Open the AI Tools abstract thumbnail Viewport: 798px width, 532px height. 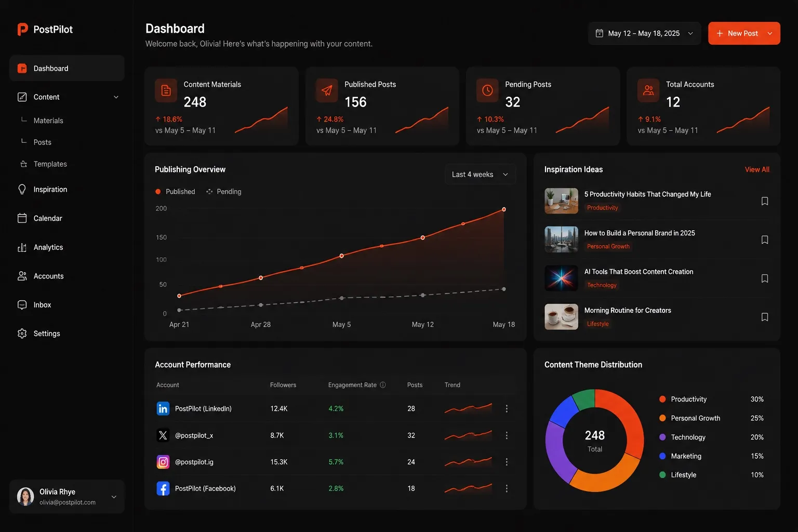(561, 278)
